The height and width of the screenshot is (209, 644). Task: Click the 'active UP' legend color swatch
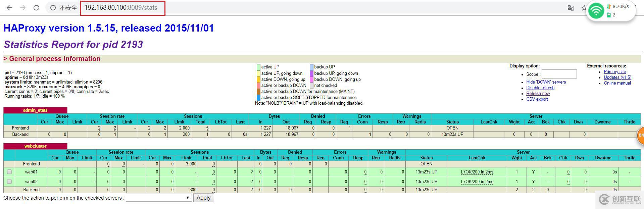tap(258, 67)
